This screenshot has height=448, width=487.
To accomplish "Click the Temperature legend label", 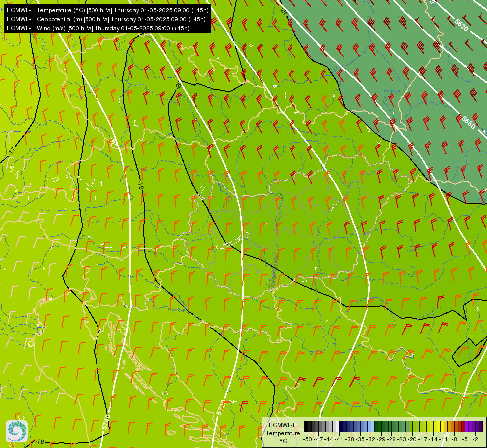I will [x=283, y=433].
